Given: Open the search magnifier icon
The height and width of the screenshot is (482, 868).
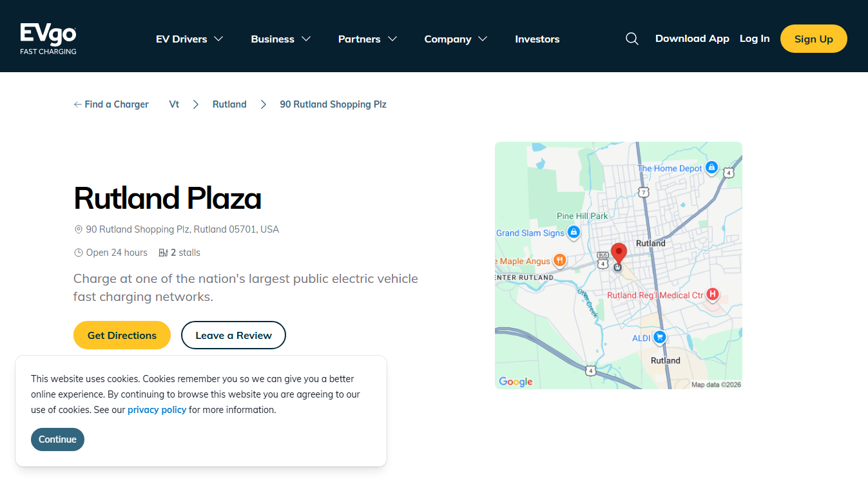Looking at the screenshot, I should tap(632, 39).
